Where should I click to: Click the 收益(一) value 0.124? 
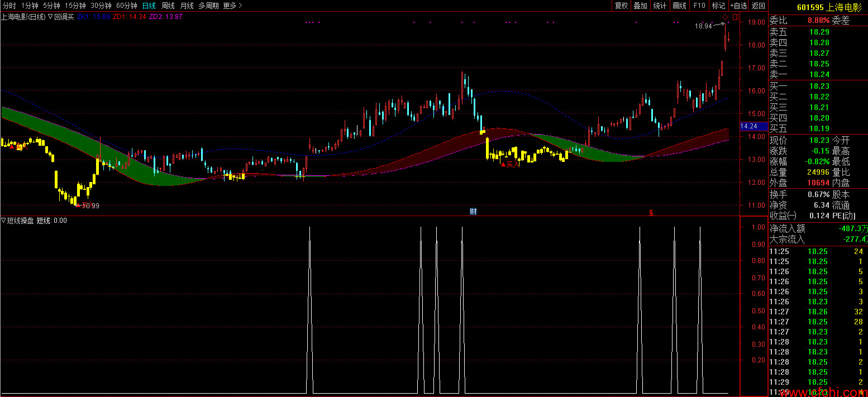[819, 216]
